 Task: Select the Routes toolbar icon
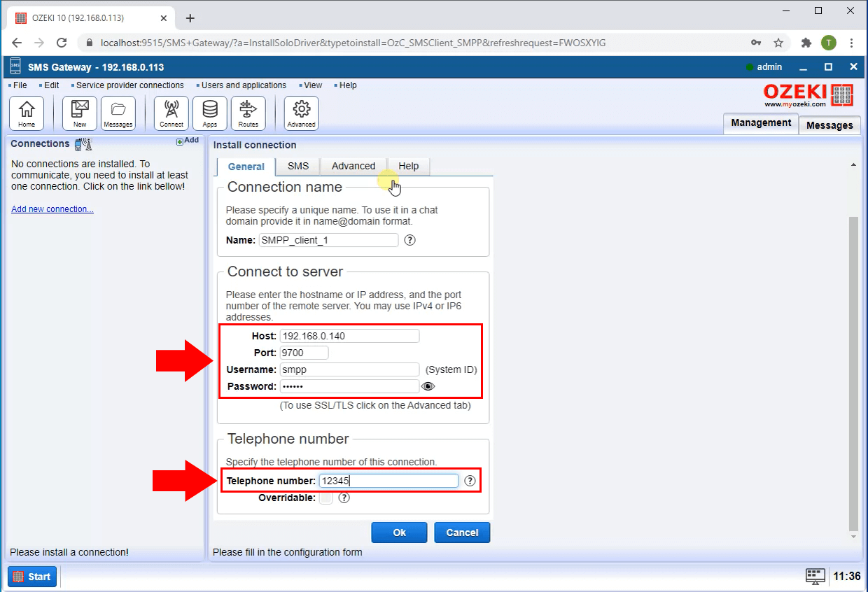[x=248, y=112]
